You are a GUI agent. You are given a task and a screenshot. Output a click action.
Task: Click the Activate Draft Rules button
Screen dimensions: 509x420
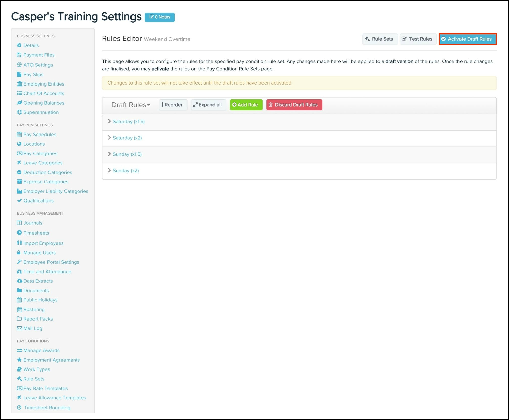[x=467, y=39]
